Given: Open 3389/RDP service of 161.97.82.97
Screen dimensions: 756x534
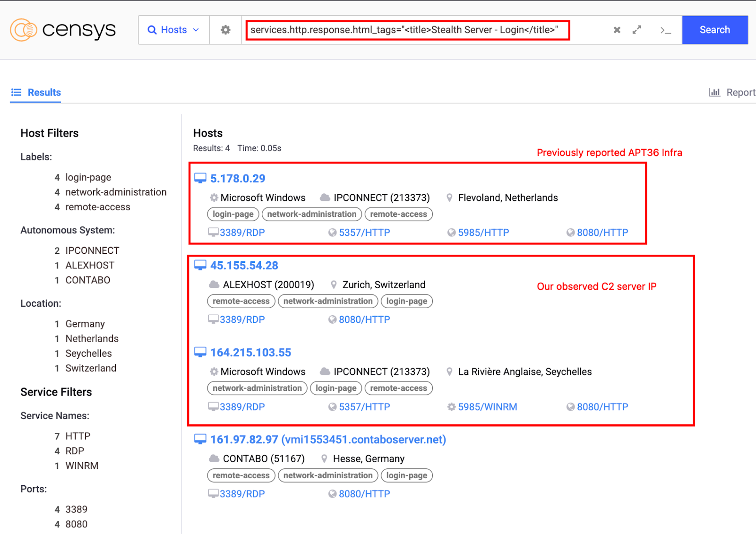Looking at the screenshot, I should pyautogui.click(x=242, y=493).
